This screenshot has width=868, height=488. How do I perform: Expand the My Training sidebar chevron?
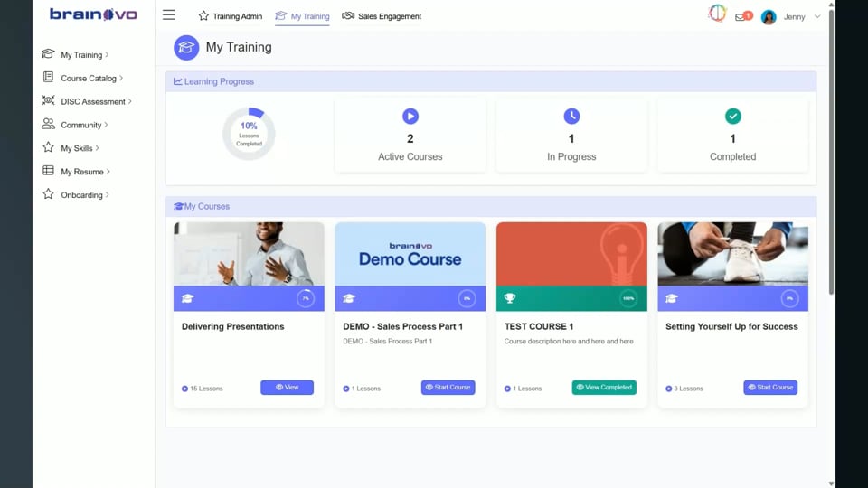coord(107,55)
